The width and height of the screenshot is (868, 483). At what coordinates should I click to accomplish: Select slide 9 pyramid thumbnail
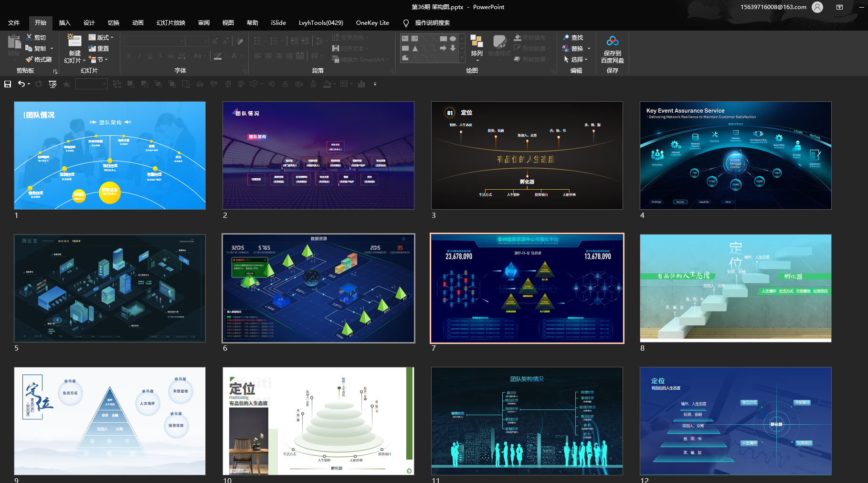pos(110,421)
